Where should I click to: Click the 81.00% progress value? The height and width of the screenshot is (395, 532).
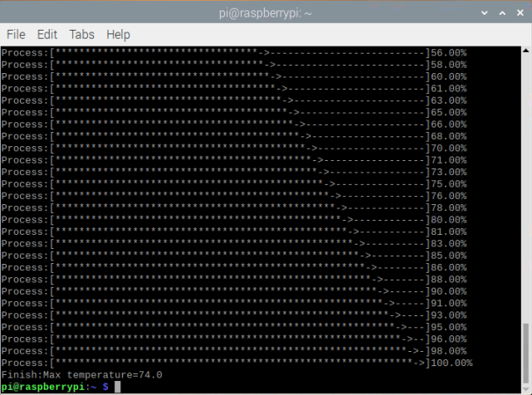pyautogui.click(x=448, y=232)
